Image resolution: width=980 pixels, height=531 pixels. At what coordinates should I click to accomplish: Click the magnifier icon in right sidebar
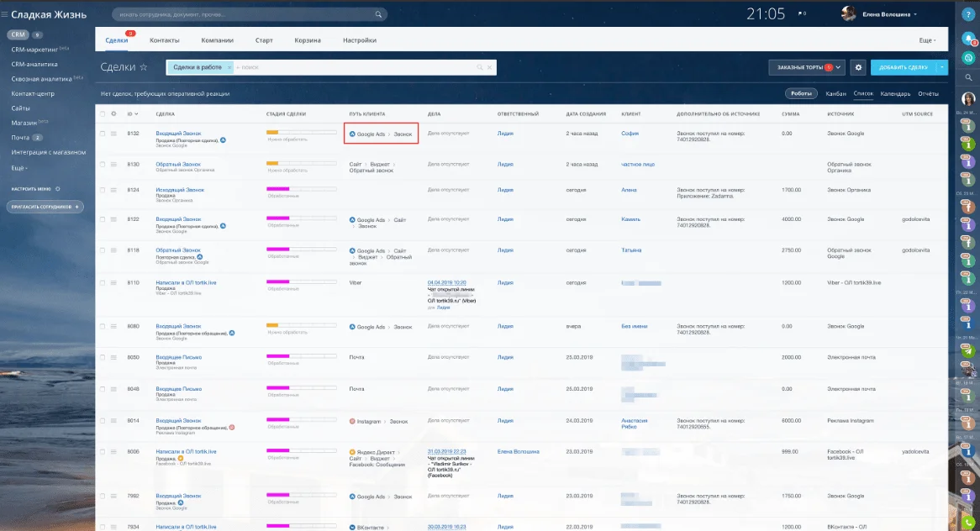(x=968, y=77)
